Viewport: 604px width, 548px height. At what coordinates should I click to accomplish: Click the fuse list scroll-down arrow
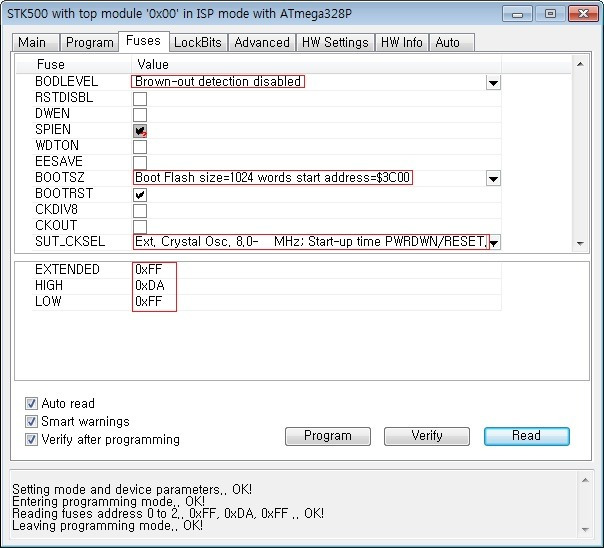[581, 243]
